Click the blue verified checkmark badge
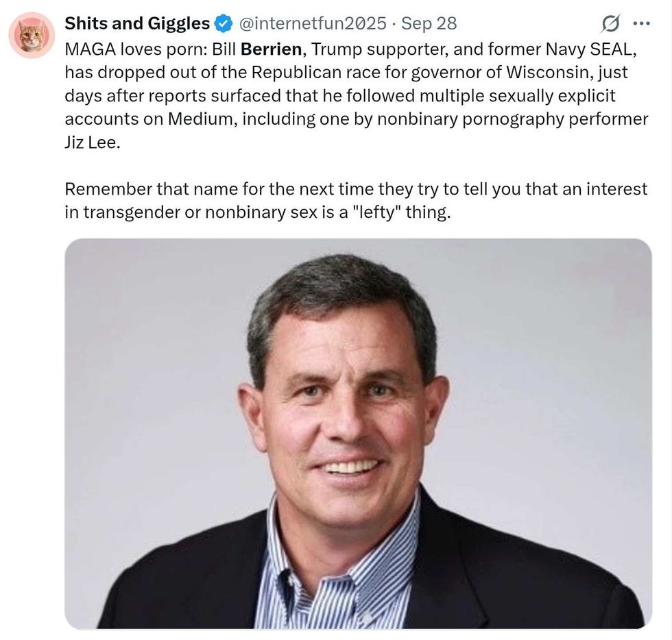The image size is (672, 640). point(224,24)
